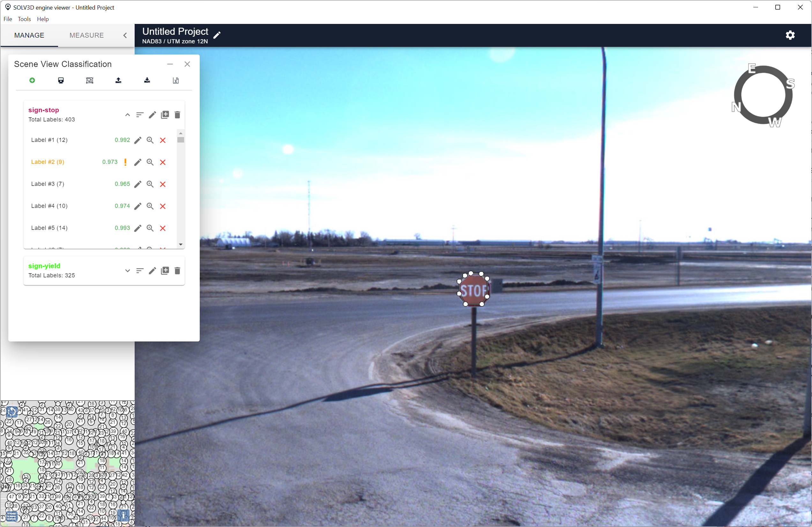The height and width of the screenshot is (527, 812).
Task: Edit Label #3 (7)
Action: click(138, 184)
